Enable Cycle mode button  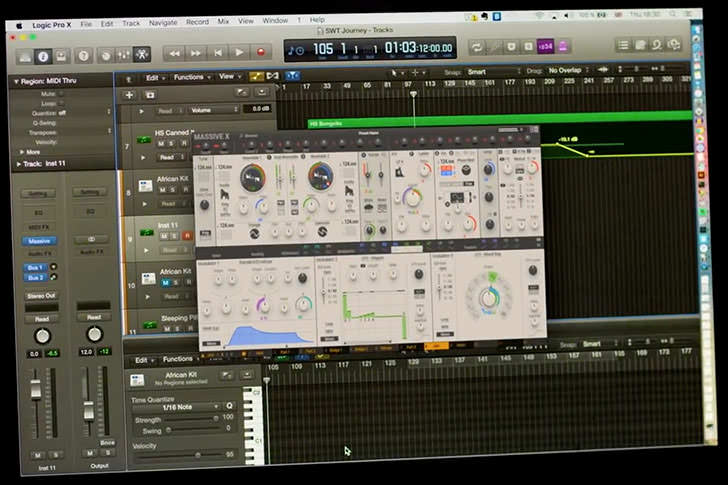[x=477, y=47]
